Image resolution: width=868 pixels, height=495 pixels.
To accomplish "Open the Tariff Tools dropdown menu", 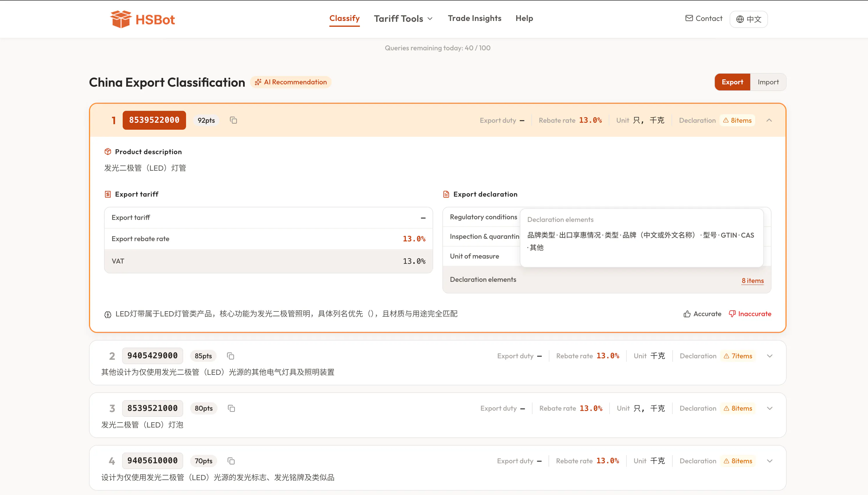I will (x=403, y=19).
